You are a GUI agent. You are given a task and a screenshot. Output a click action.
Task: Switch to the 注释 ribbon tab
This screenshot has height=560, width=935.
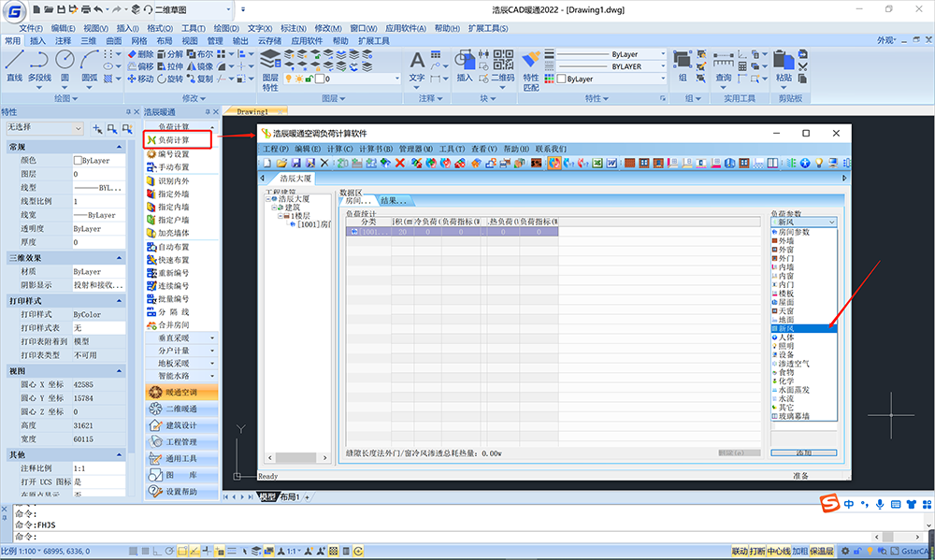[64, 40]
